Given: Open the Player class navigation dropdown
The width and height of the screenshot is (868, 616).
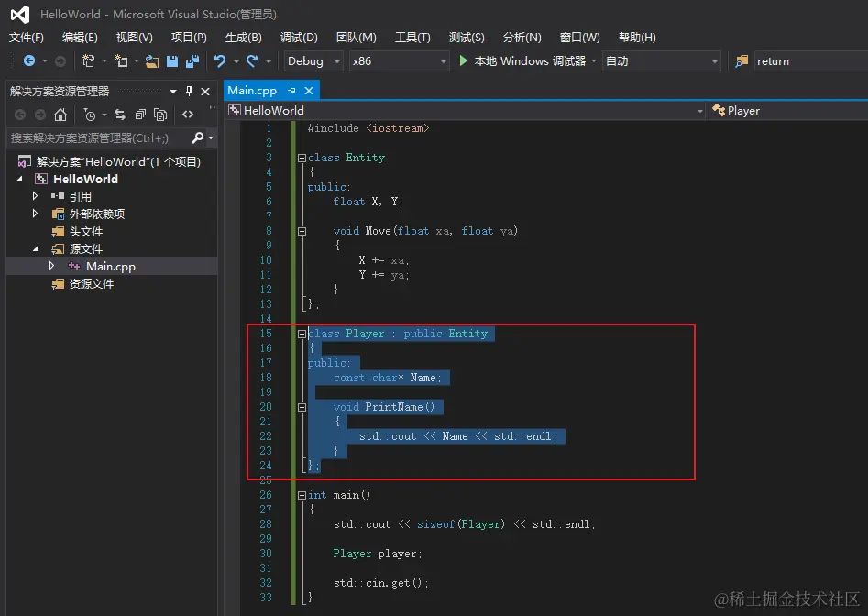Looking at the screenshot, I should tap(788, 111).
